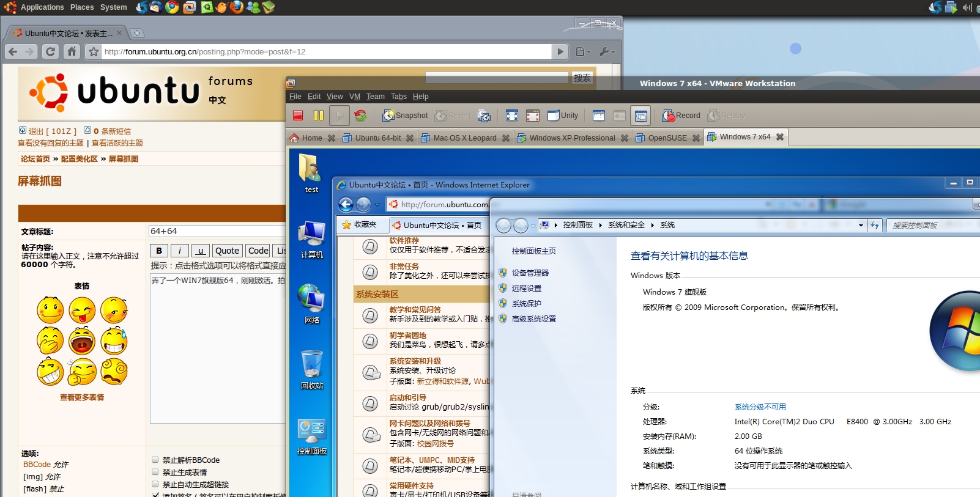Enter VMware full screen mode icon
Viewport: 980px width, 497px height.
tap(512, 116)
